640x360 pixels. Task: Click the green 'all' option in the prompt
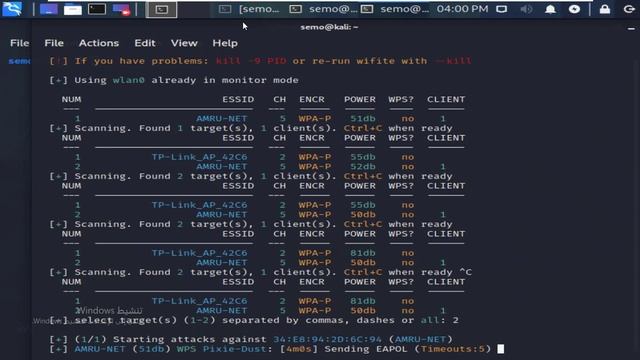(x=430, y=320)
